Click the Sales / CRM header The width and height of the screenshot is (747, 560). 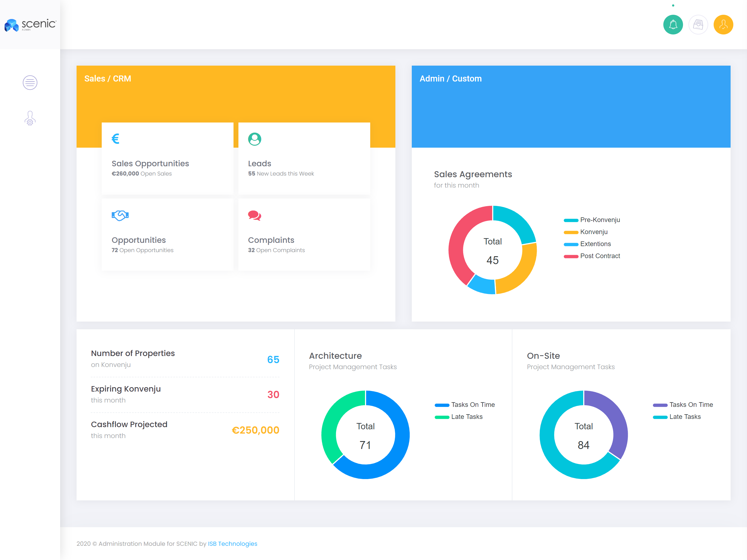pos(108,79)
